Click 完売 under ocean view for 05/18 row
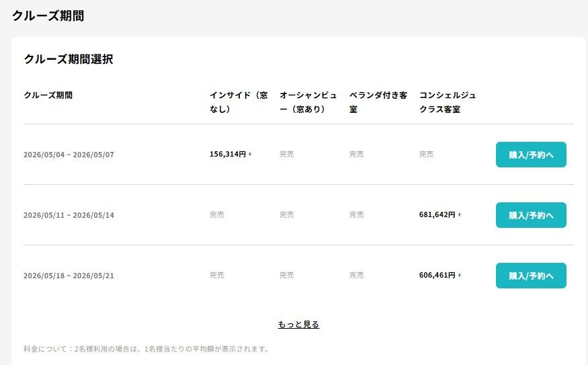Viewport: 588px width, 365px height. (286, 275)
